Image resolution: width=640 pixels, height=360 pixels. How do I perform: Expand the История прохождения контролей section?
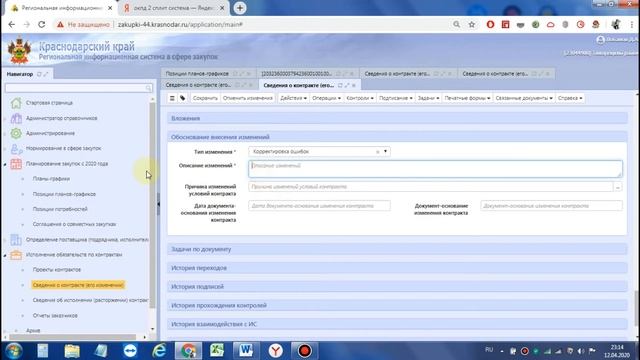pyautogui.click(x=397, y=305)
